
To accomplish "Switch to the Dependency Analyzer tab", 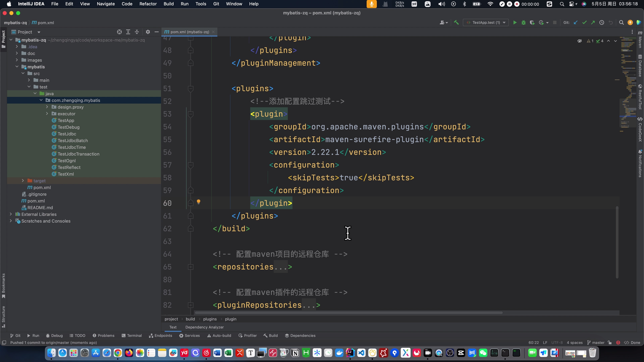I will click(x=204, y=327).
